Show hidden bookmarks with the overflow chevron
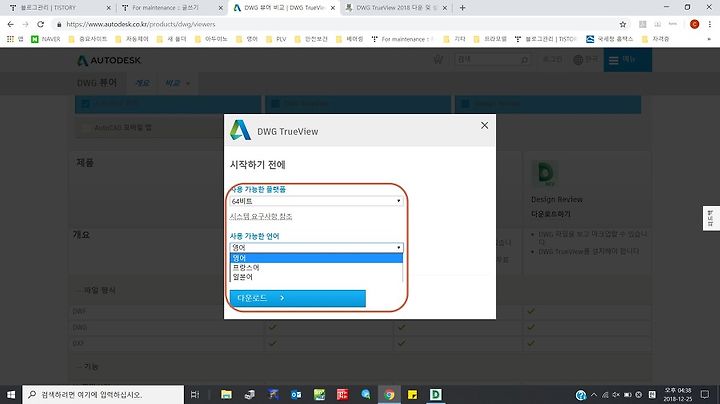The height and width of the screenshot is (404, 720). (x=709, y=39)
